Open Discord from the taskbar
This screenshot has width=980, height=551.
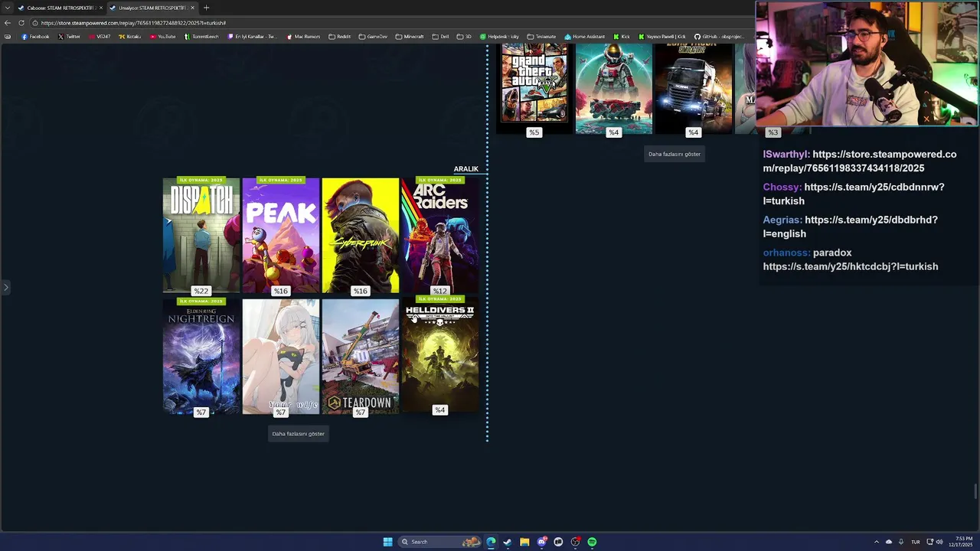tap(541, 542)
